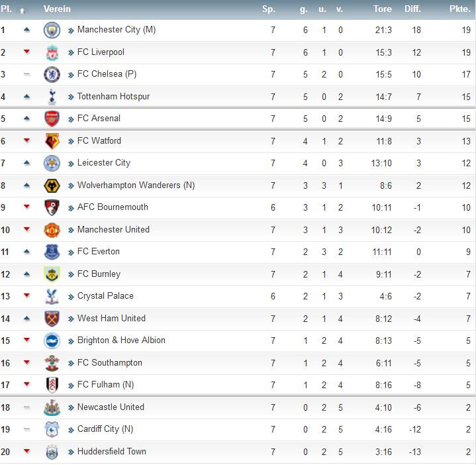This screenshot has height=465, width=476.
Task: Click the FC Watford hornet crest
Action: pos(52,141)
